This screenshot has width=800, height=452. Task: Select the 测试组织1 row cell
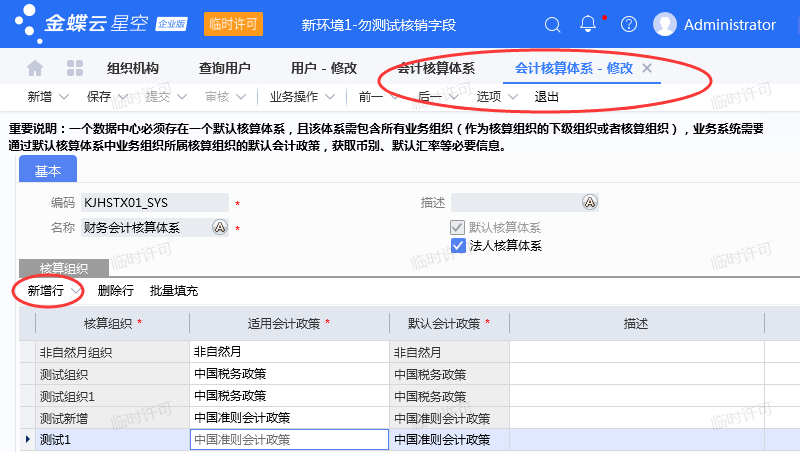113,396
